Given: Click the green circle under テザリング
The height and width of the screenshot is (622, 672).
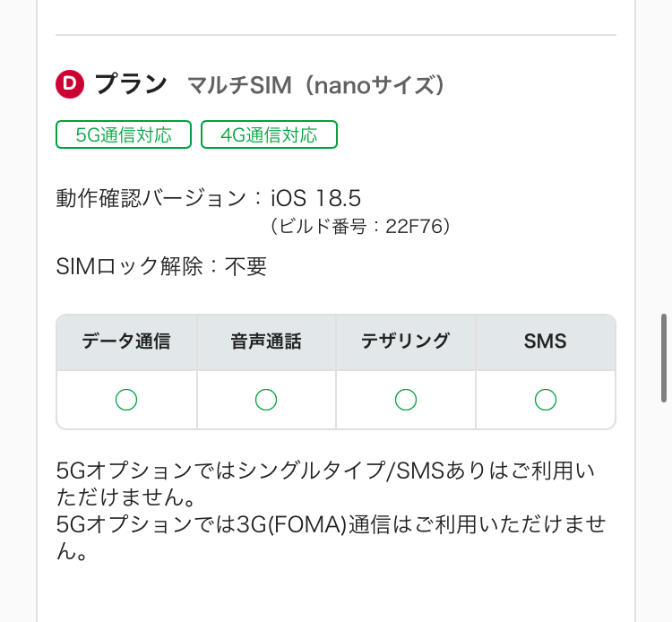Looking at the screenshot, I should pos(406,400).
